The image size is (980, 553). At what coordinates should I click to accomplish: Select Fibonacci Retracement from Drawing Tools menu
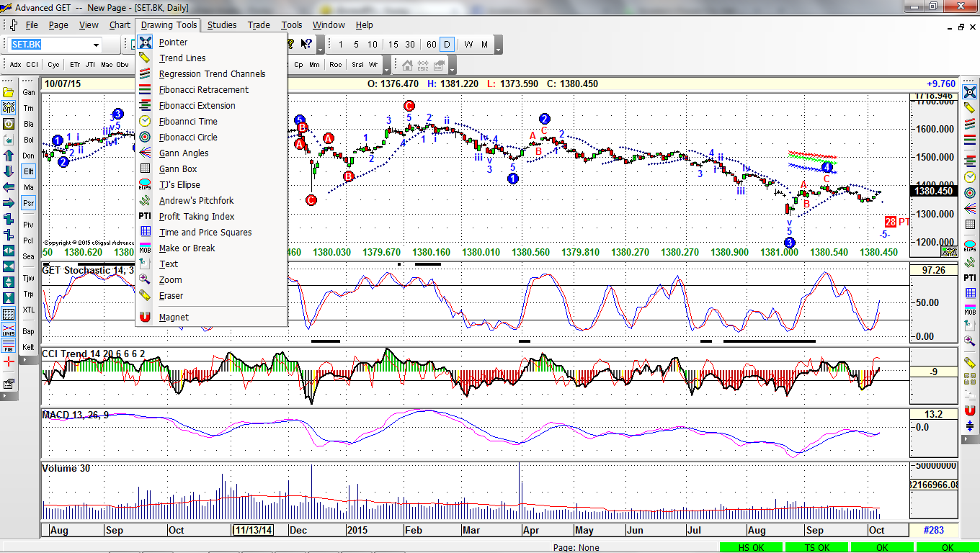[203, 90]
